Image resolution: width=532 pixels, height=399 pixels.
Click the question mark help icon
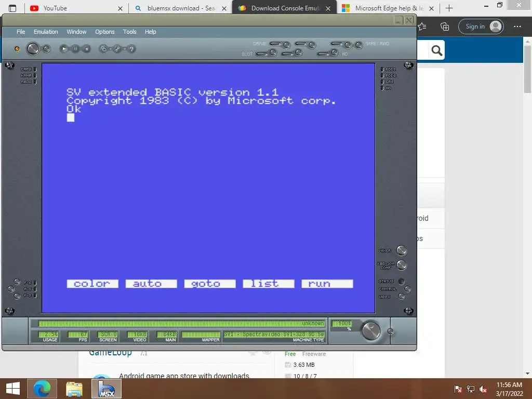[x=131, y=49]
